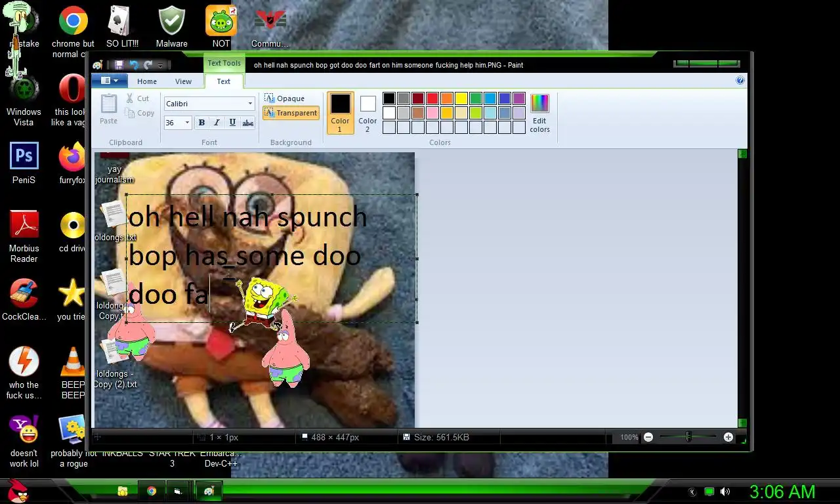Open Paint Help with the question mark icon
Image resolution: width=840 pixels, height=504 pixels.
tap(740, 81)
